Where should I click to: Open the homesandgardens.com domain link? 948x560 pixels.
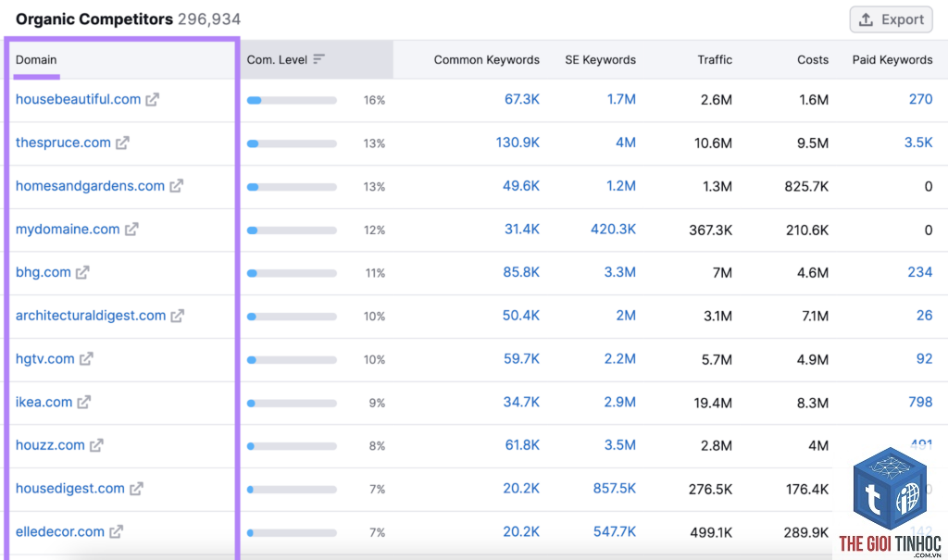tap(90, 186)
